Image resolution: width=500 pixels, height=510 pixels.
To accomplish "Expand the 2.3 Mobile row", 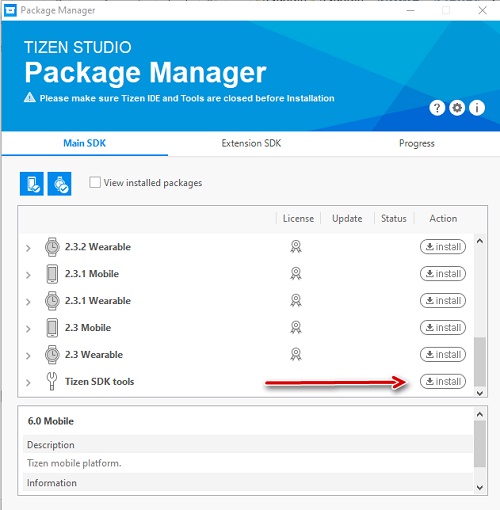I will click(x=28, y=329).
